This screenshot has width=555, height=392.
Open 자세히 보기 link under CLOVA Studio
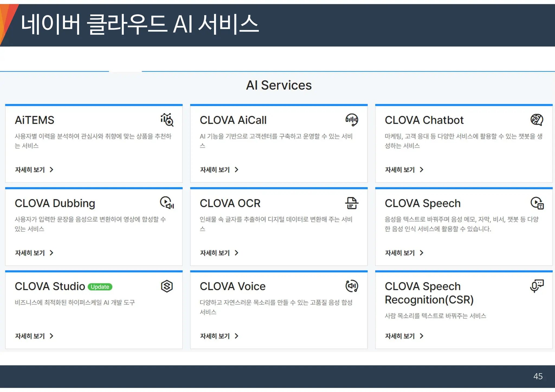(30, 336)
